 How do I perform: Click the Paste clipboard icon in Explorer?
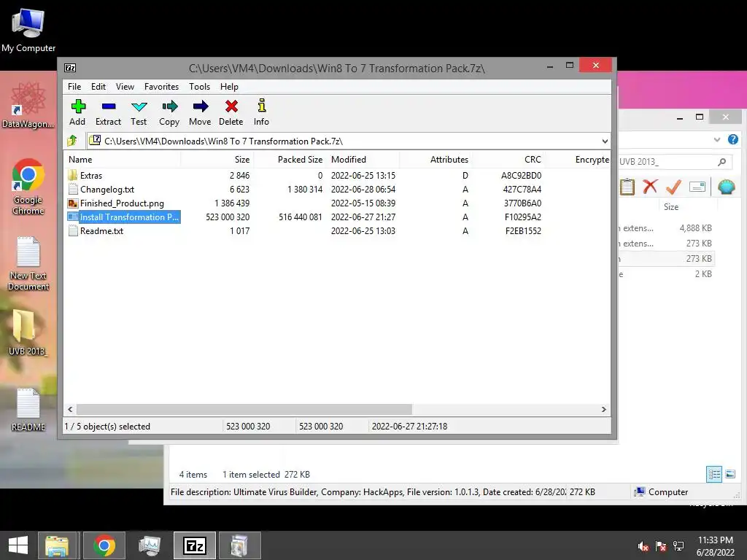click(x=627, y=187)
